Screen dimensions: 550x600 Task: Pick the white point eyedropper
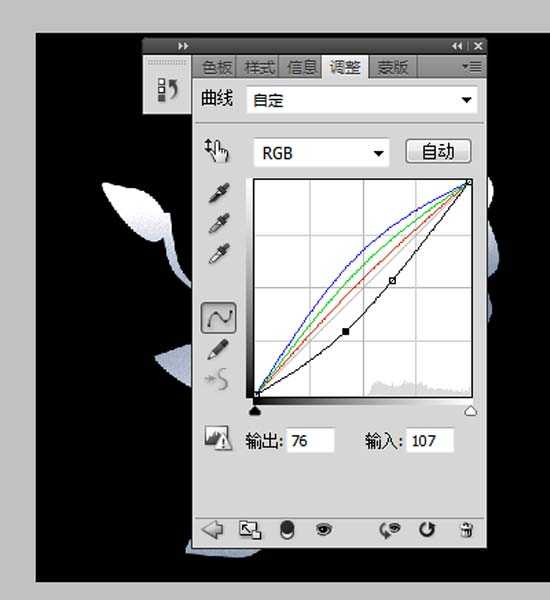click(219, 253)
